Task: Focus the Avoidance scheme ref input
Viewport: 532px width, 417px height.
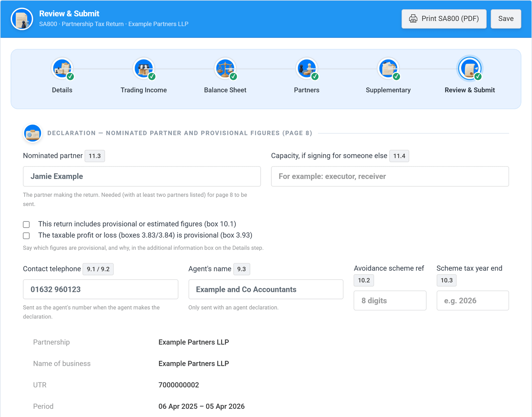Action: [x=390, y=301]
